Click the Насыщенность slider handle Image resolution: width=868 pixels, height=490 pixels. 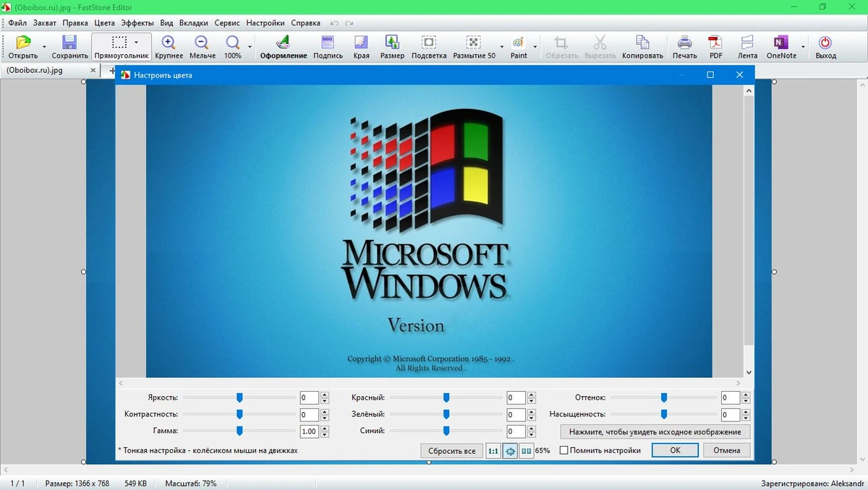(663, 414)
